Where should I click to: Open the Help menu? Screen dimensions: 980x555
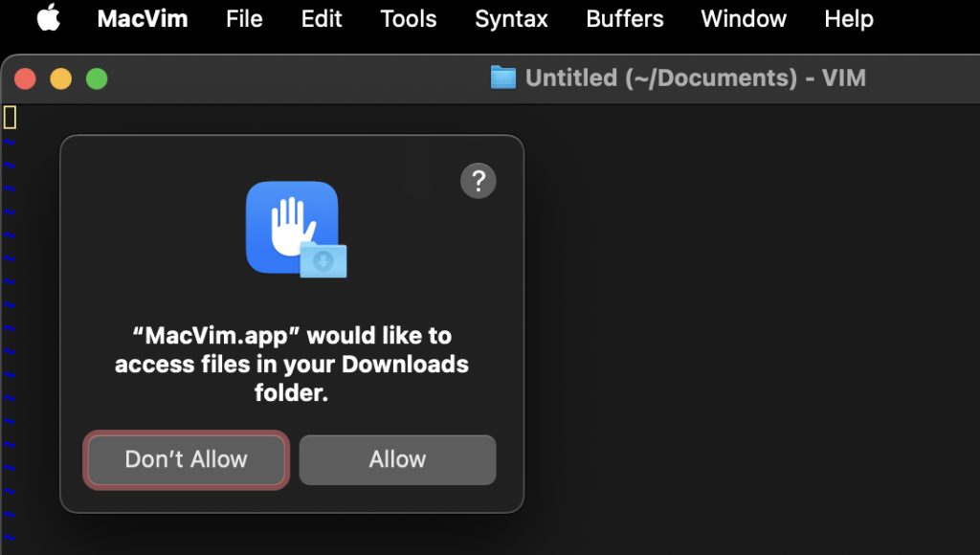click(849, 19)
